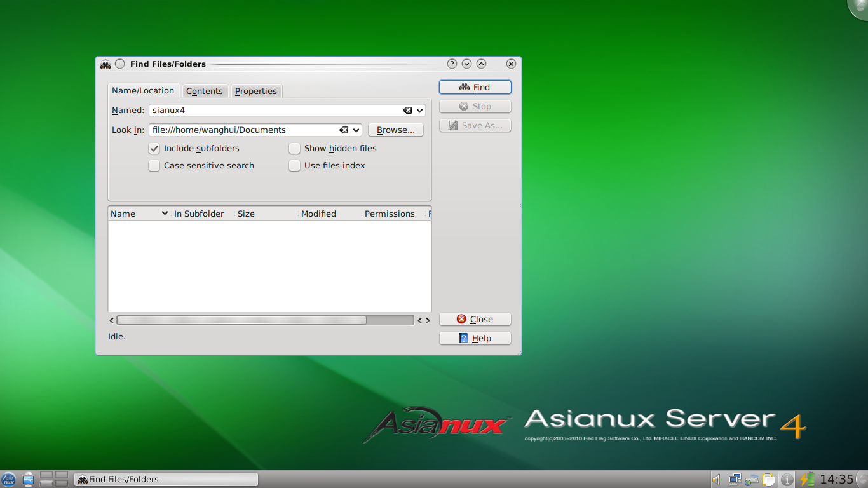Click the top-right desktop cashew toolbox
The height and width of the screenshot is (488, 868).
click(x=859, y=8)
